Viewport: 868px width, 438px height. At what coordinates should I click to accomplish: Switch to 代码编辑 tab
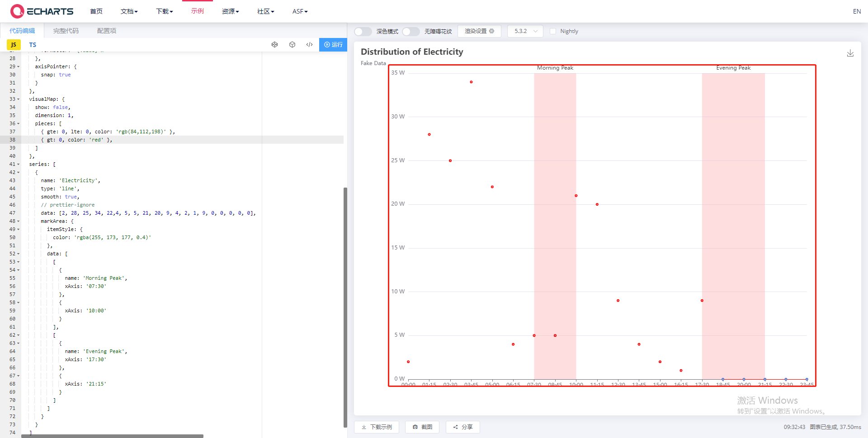(22, 31)
